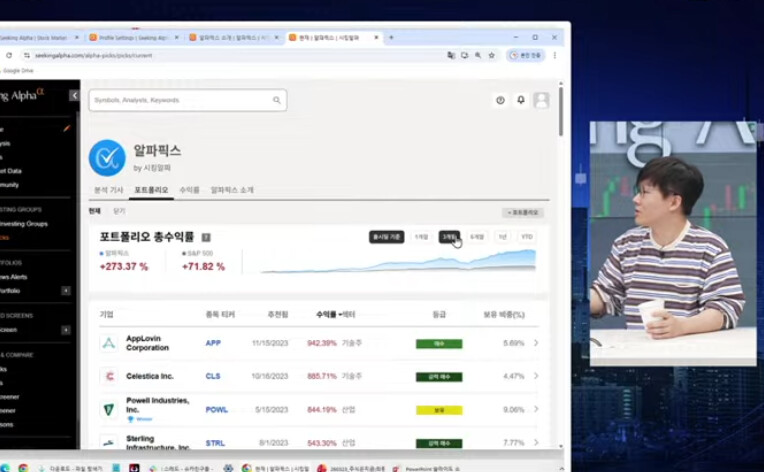Click the page vertical scrollbar
Viewport: 764px width, 472px height.
coord(561,112)
